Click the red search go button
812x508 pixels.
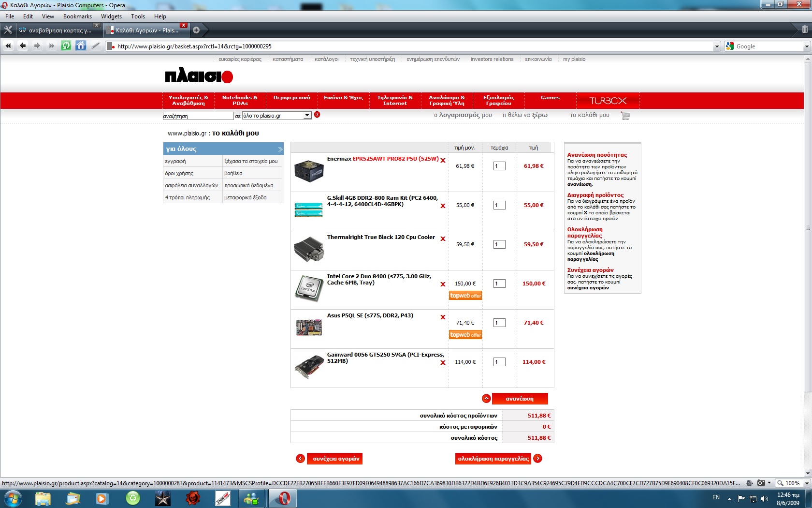pyautogui.click(x=317, y=115)
